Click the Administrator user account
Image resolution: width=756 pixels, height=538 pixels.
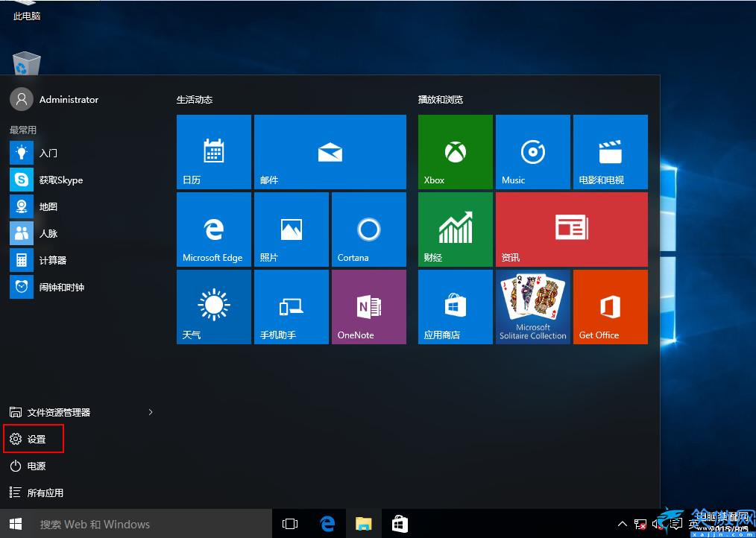[54, 99]
